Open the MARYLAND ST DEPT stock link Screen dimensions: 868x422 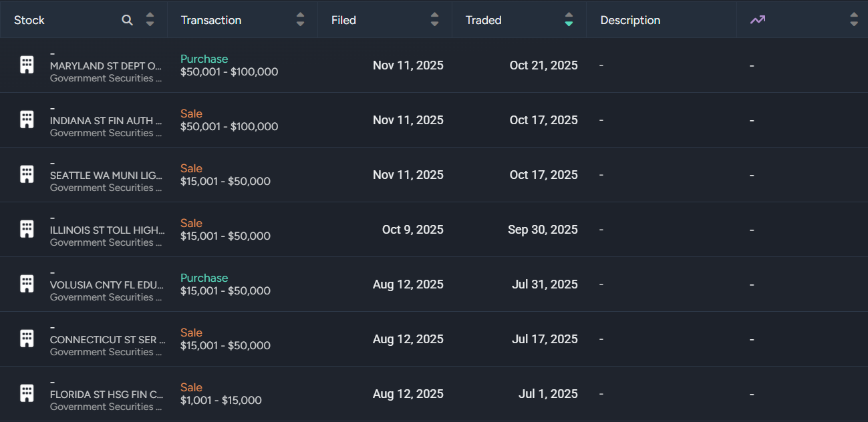(x=106, y=66)
